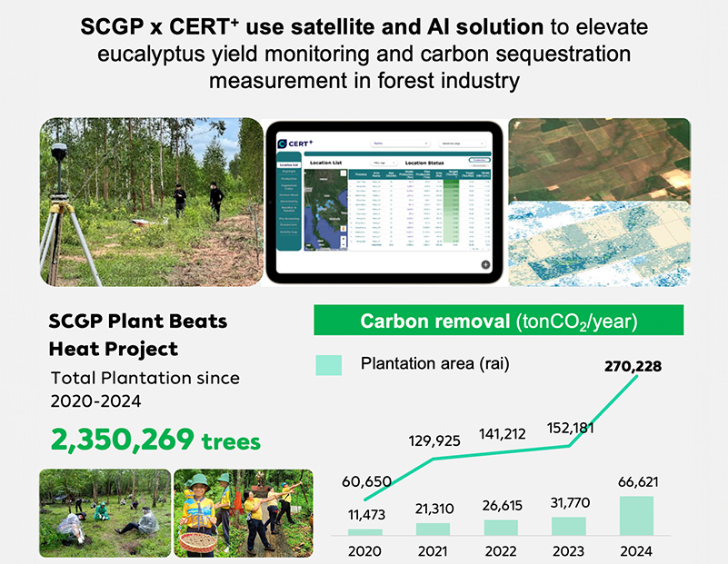The height and width of the screenshot is (564, 728).
Task: Click the Plantation area legend color swatch
Action: click(x=328, y=365)
